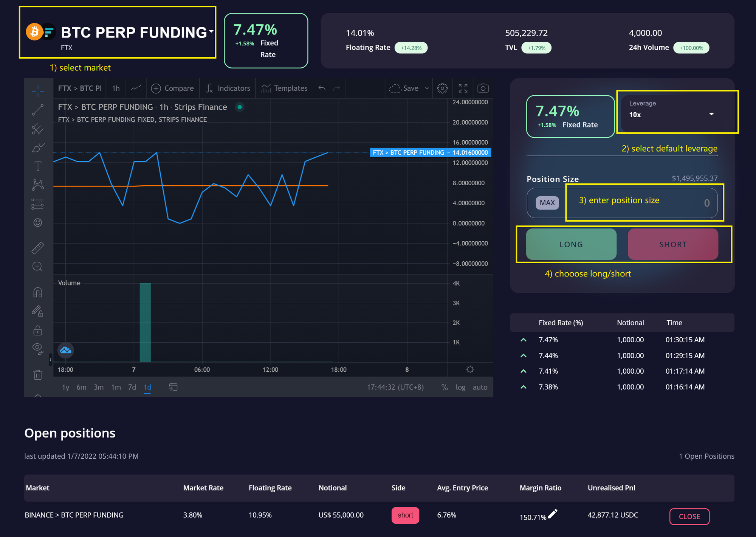Toggle log scale on chart
Screen dimensions: 756x537
pyautogui.click(x=460, y=387)
